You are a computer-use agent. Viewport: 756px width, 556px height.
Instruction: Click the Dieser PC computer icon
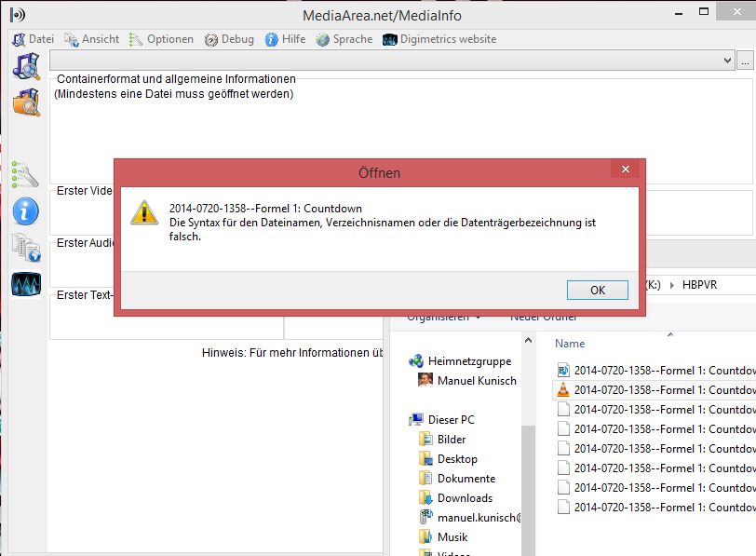pos(416,419)
